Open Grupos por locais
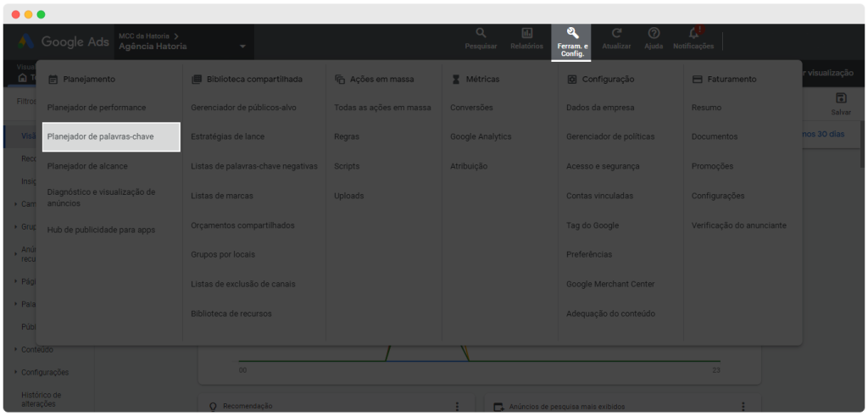The height and width of the screenshot is (416, 868). pos(223,254)
